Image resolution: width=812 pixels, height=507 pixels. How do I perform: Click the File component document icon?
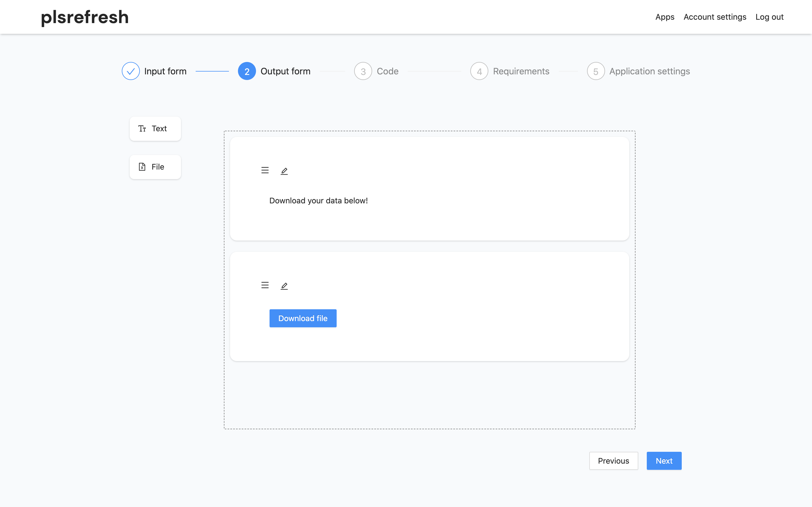pyautogui.click(x=142, y=167)
